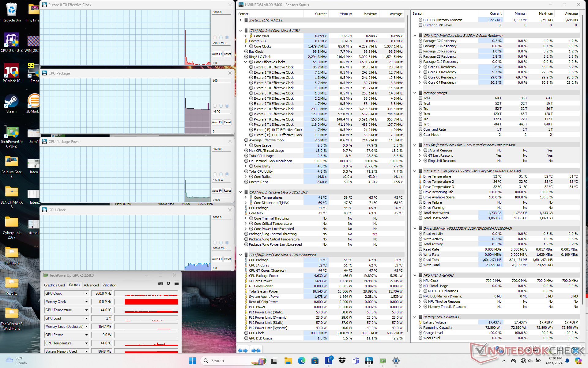The width and height of the screenshot is (588, 368).
Task: Open Dropbox from the taskbar
Action: [x=342, y=361]
